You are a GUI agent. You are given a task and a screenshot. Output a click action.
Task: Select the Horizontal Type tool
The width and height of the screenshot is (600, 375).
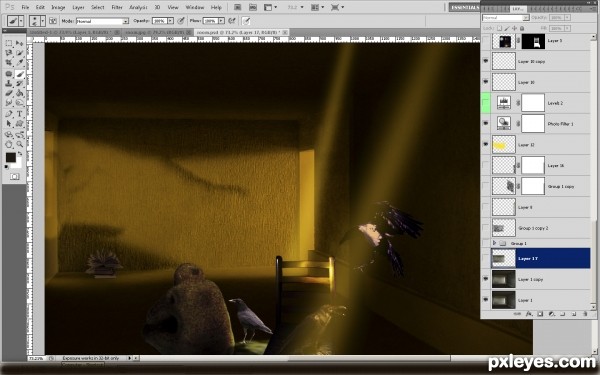click(x=19, y=114)
